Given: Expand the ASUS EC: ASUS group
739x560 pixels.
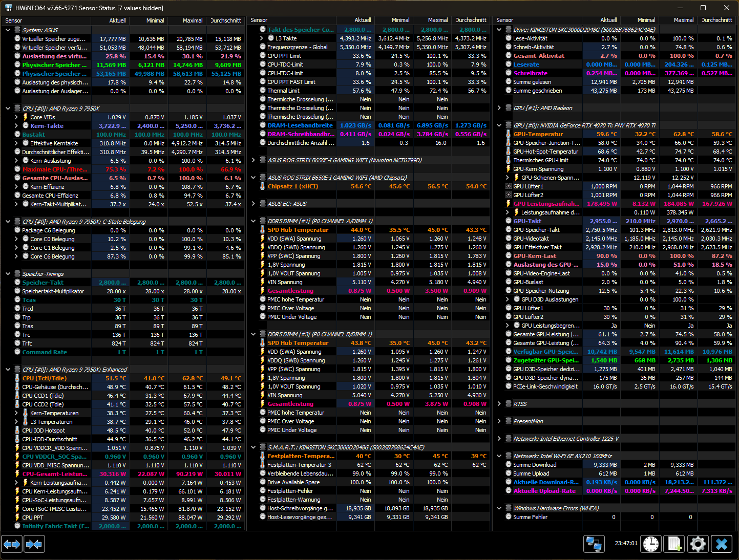Looking at the screenshot, I should click(x=253, y=204).
